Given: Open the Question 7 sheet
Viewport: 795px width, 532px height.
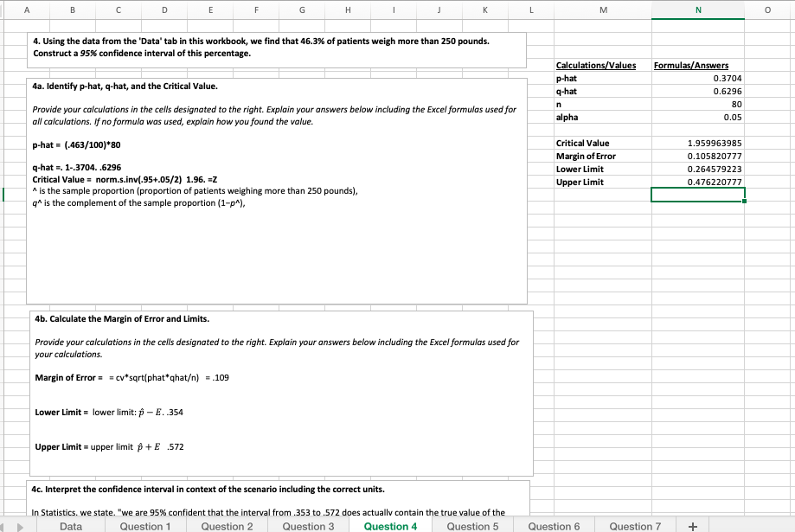Looking at the screenshot, I should click(x=635, y=525).
